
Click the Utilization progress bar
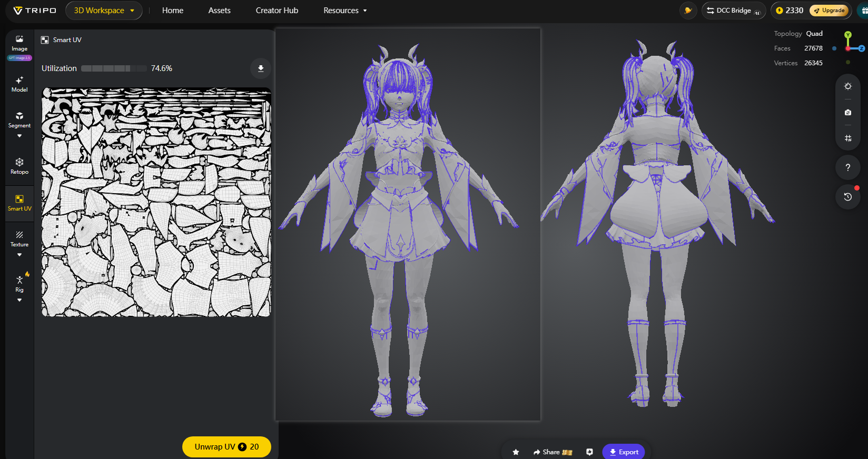tap(114, 68)
